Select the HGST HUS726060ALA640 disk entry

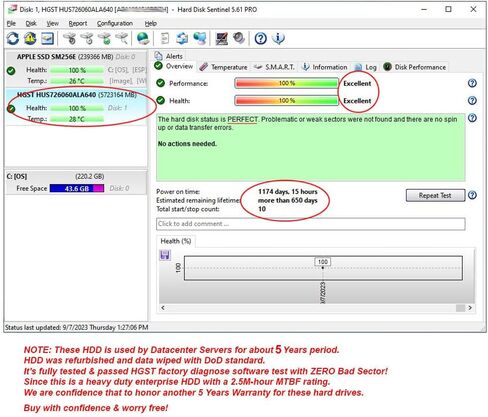(x=76, y=107)
